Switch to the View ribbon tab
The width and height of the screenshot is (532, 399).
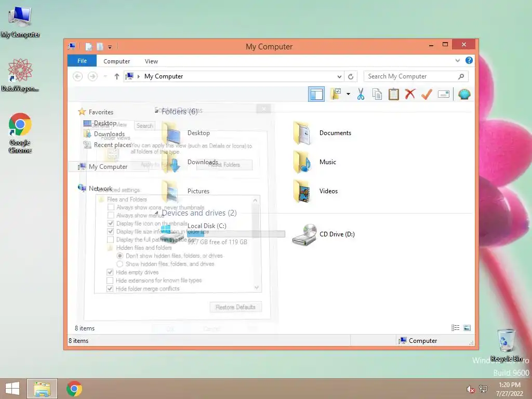151,61
